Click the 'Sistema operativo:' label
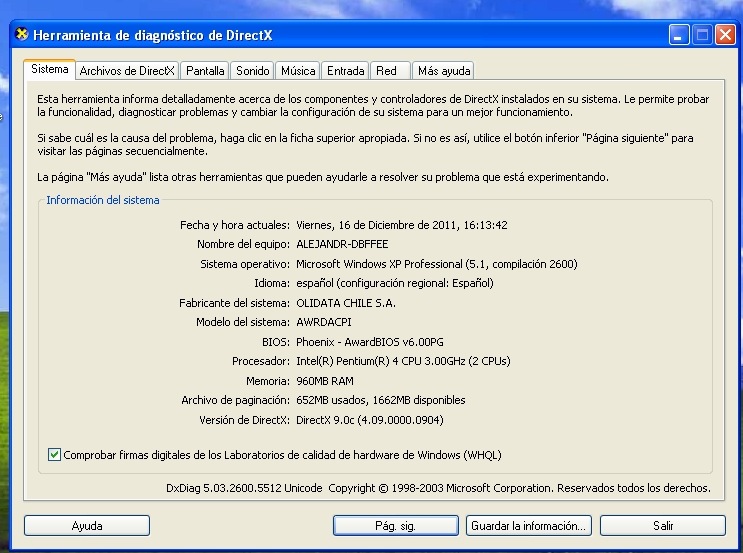This screenshot has height=553, width=743. click(x=245, y=264)
